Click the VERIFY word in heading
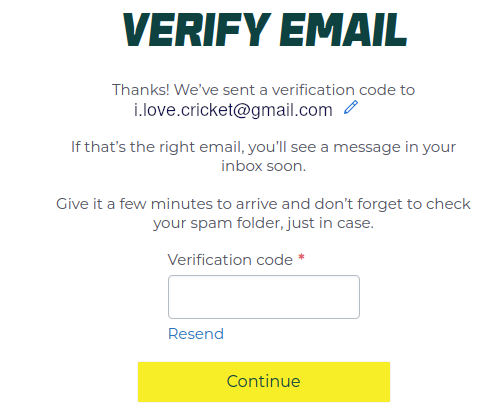The height and width of the screenshot is (420, 501). 197,29
